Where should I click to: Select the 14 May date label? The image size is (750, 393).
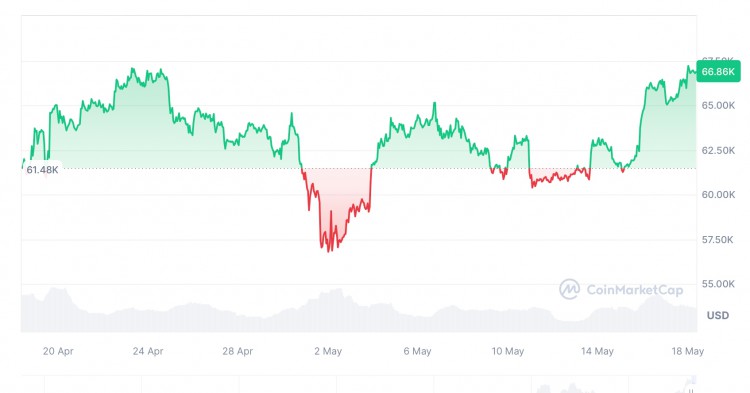597,351
